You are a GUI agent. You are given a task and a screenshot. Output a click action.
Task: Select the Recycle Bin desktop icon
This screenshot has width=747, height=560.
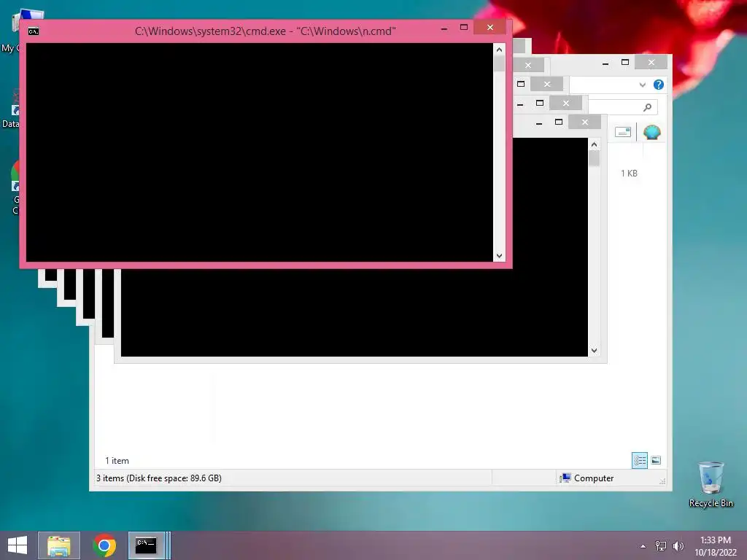[x=711, y=485]
